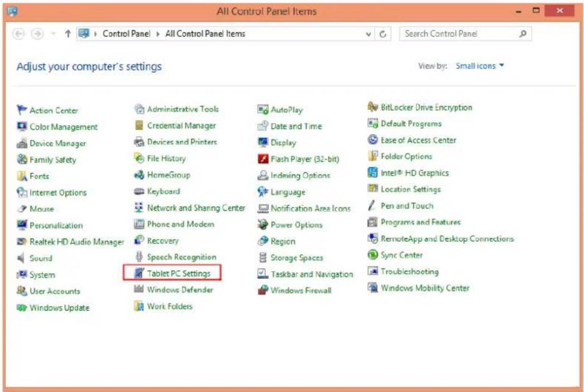The height and width of the screenshot is (392, 584).
Task: Open Programs and Features
Action: (420, 222)
